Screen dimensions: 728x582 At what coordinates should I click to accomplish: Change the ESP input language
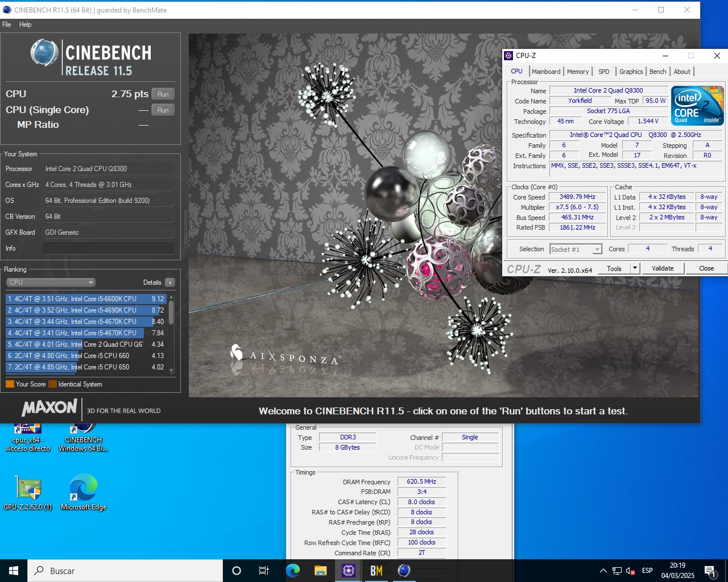(x=647, y=571)
